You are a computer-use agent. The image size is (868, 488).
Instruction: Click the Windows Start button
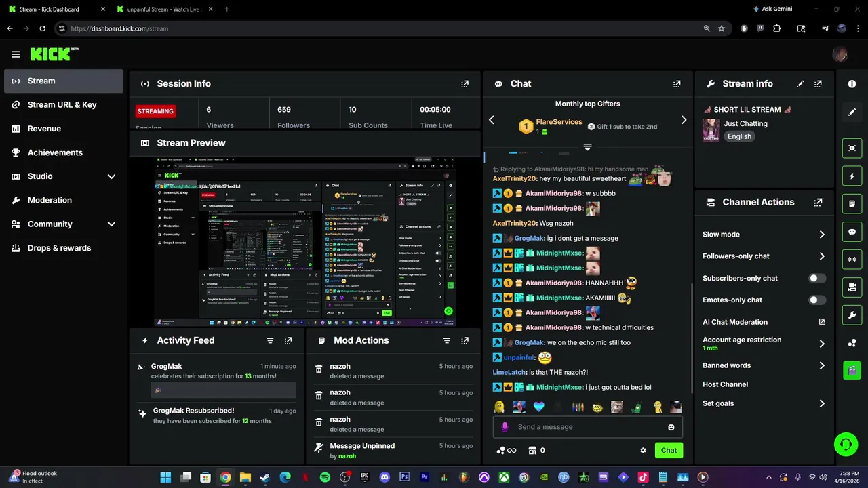(165, 477)
